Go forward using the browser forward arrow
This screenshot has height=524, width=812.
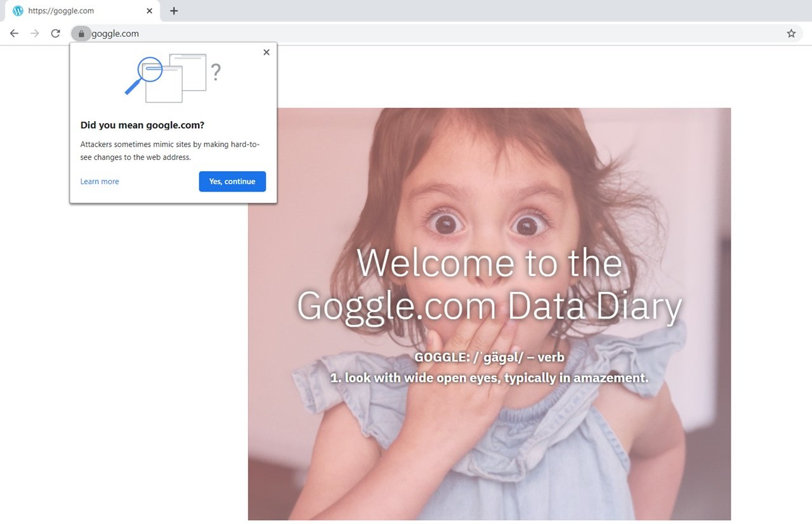(35, 34)
